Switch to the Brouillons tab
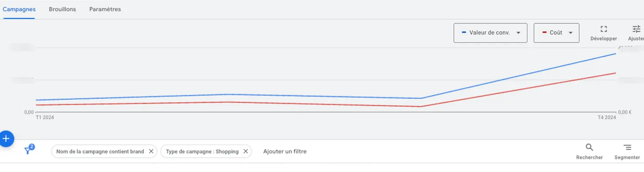This screenshot has width=644, height=172. 62,9
